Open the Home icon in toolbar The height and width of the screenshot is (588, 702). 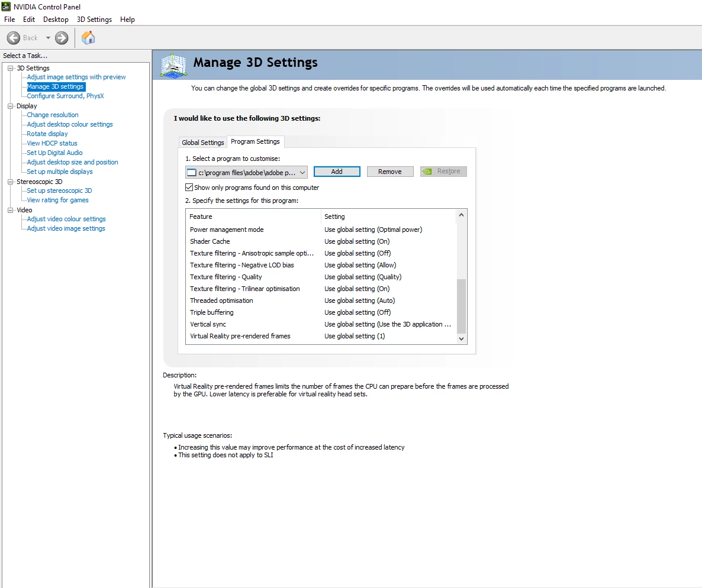(x=88, y=38)
